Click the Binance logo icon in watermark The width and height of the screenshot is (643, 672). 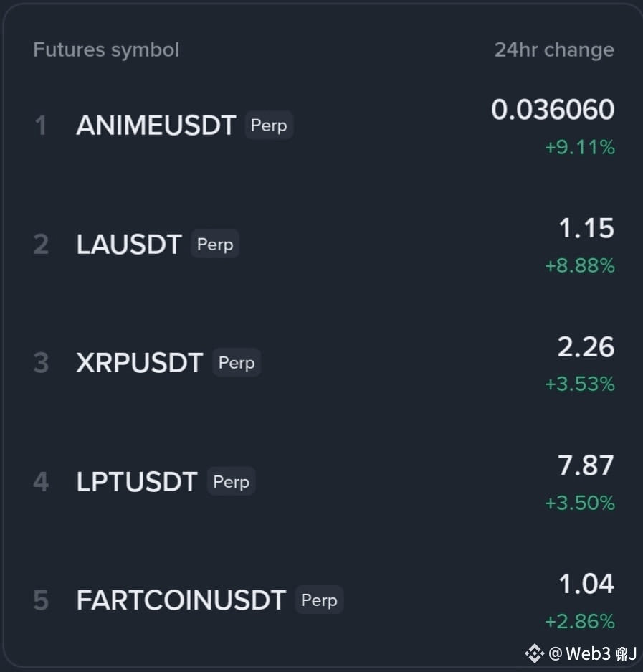535,653
